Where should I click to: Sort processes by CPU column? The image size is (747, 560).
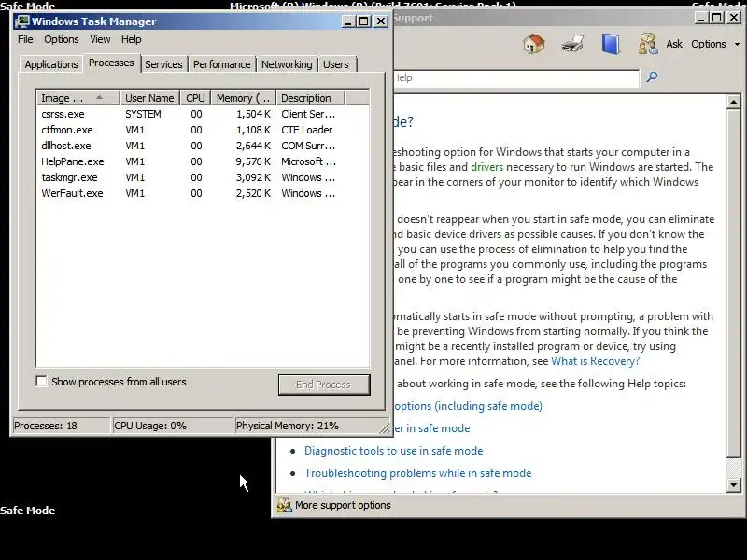tap(195, 98)
